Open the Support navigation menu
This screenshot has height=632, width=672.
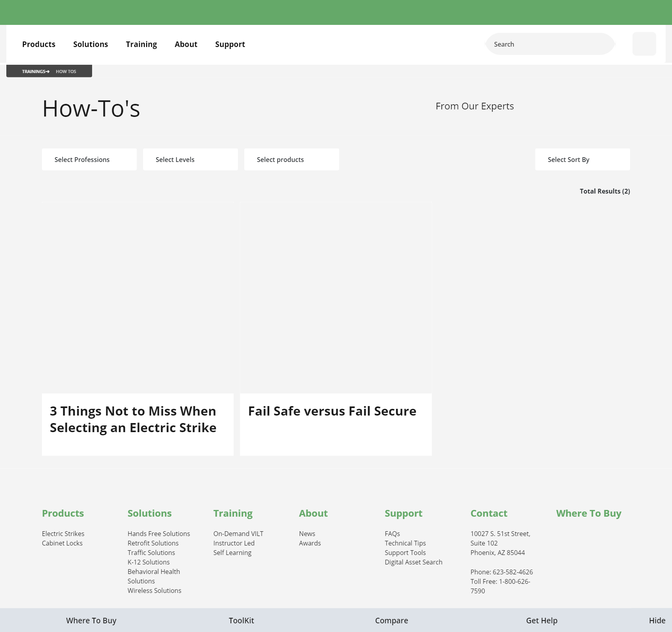tap(230, 44)
